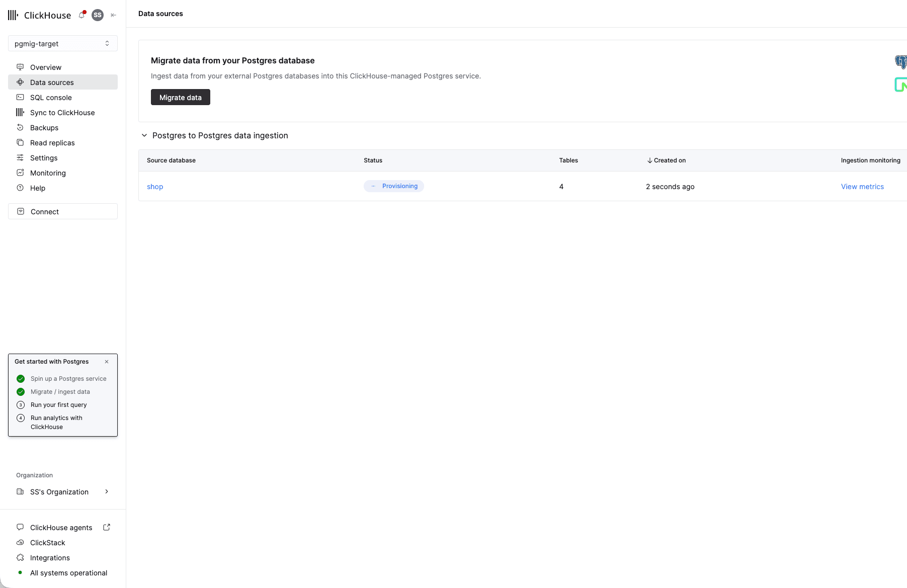
Task: Click the ClickHouse logo icon
Action: click(13, 15)
